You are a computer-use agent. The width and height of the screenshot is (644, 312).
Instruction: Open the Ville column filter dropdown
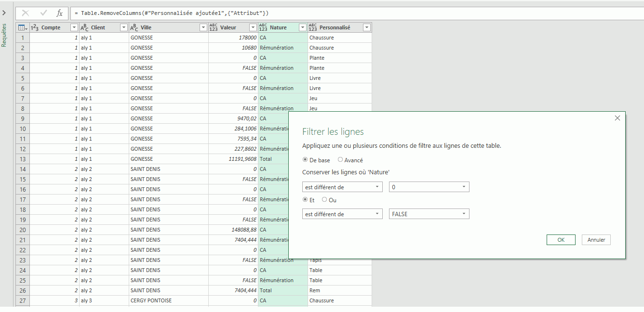[x=203, y=28]
